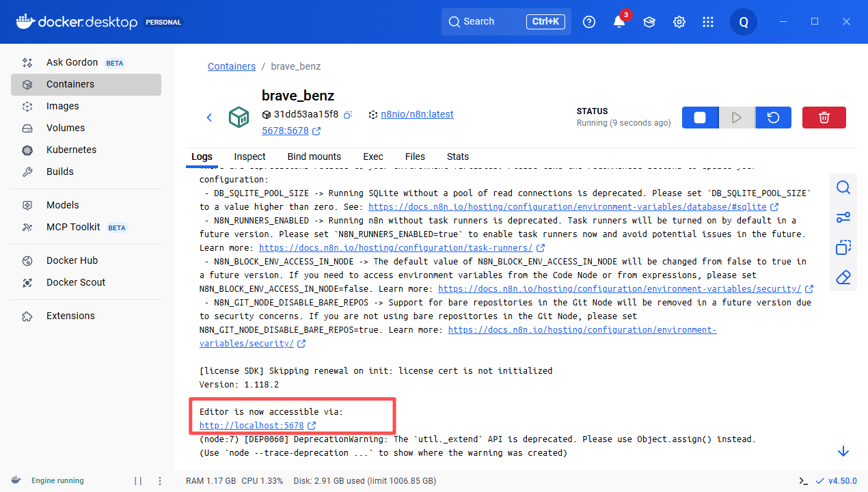The height and width of the screenshot is (492, 868).
Task: Restart the brave_benz container
Action: click(773, 118)
